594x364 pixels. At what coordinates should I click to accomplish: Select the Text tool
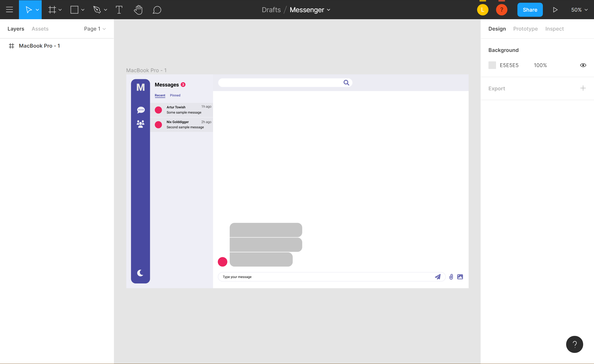[119, 10]
